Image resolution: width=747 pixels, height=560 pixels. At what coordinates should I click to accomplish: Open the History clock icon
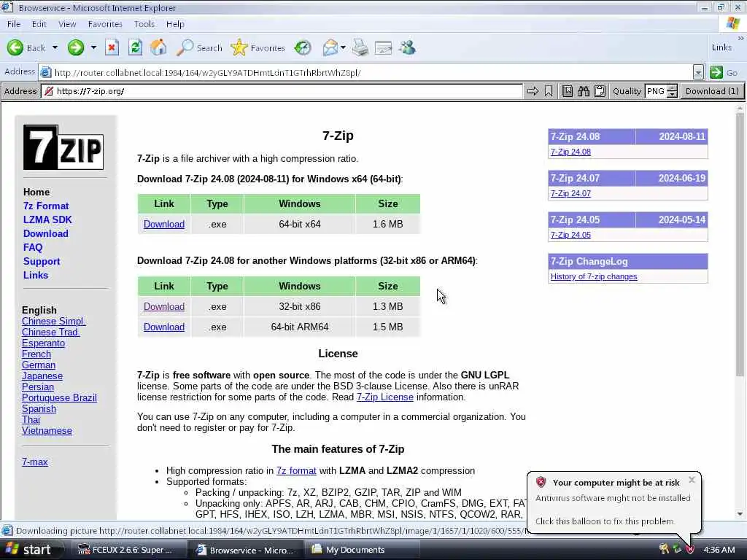(303, 47)
